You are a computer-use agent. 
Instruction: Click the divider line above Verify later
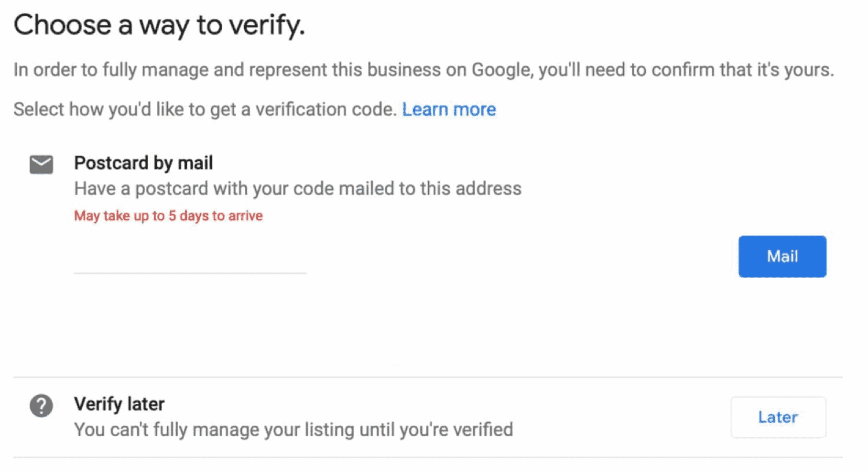(428, 377)
